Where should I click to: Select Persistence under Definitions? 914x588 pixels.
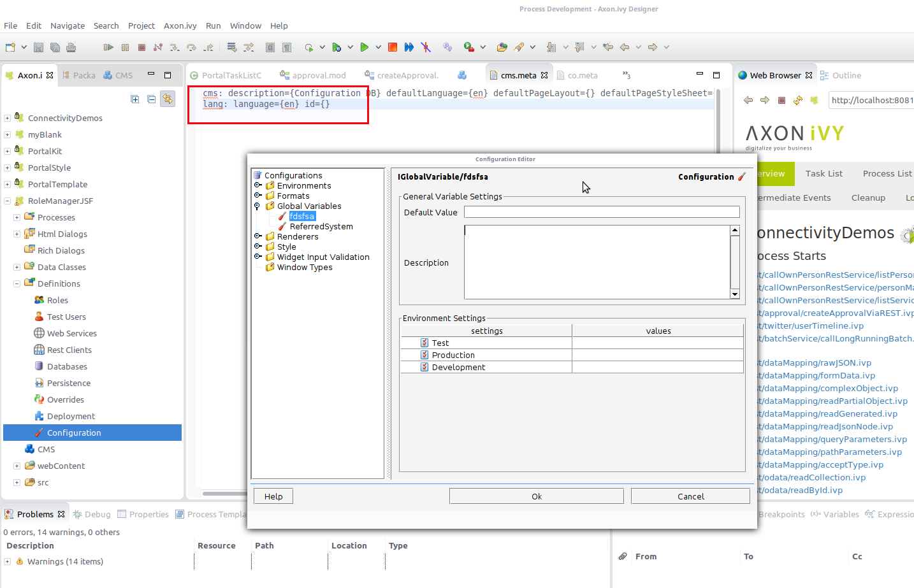69,383
